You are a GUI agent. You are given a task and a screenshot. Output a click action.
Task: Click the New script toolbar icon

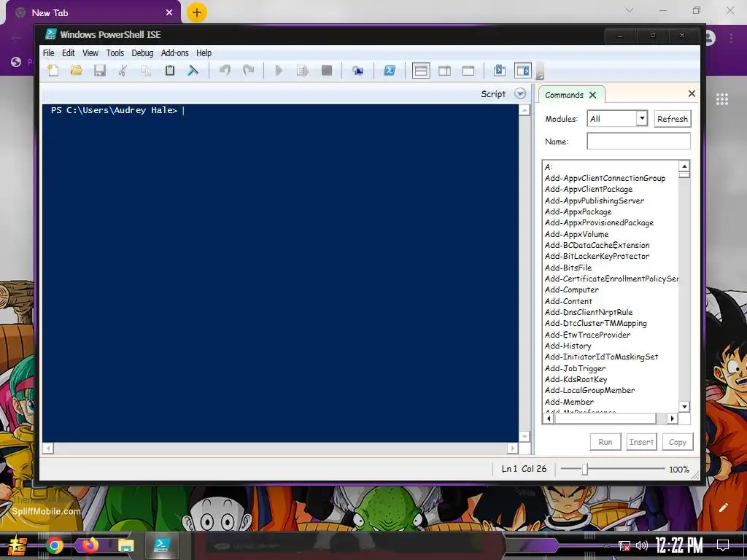53,71
